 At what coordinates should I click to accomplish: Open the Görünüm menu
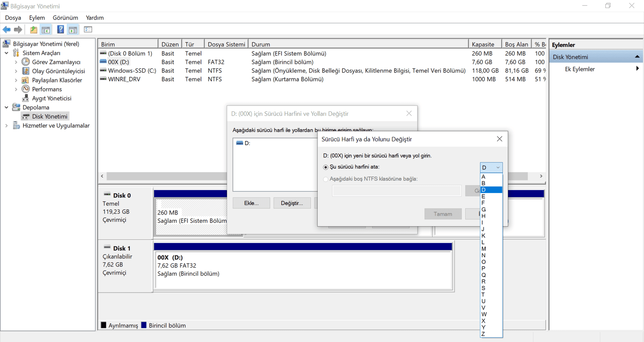pyautogui.click(x=65, y=18)
